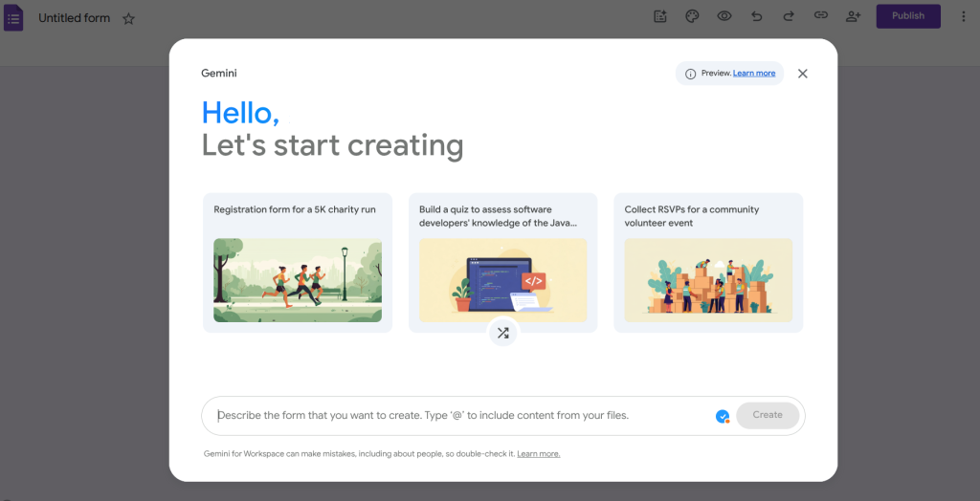Click the Help me create form icon

pos(659,16)
